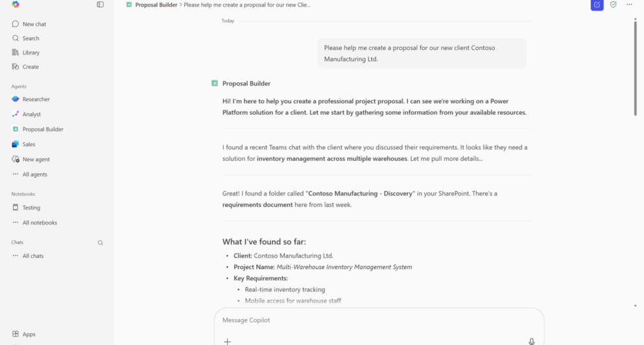
Task: Click "requirements document" bold text
Action: pos(257,204)
